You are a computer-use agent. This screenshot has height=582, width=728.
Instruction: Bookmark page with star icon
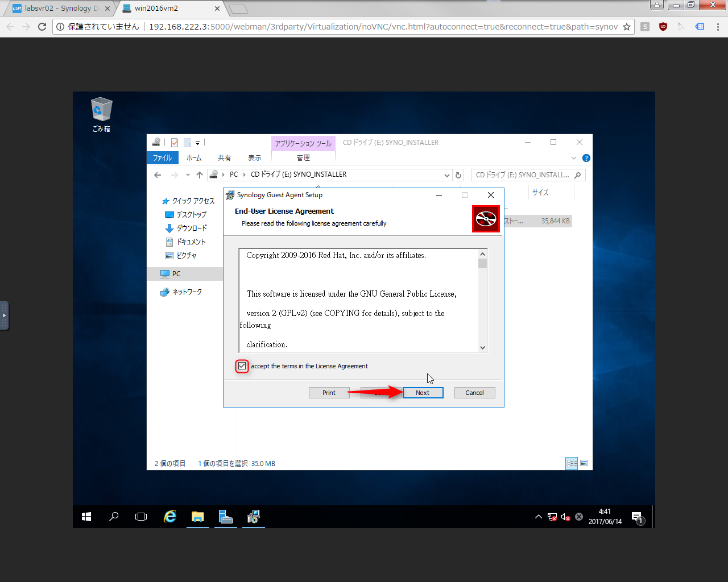coord(627,27)
